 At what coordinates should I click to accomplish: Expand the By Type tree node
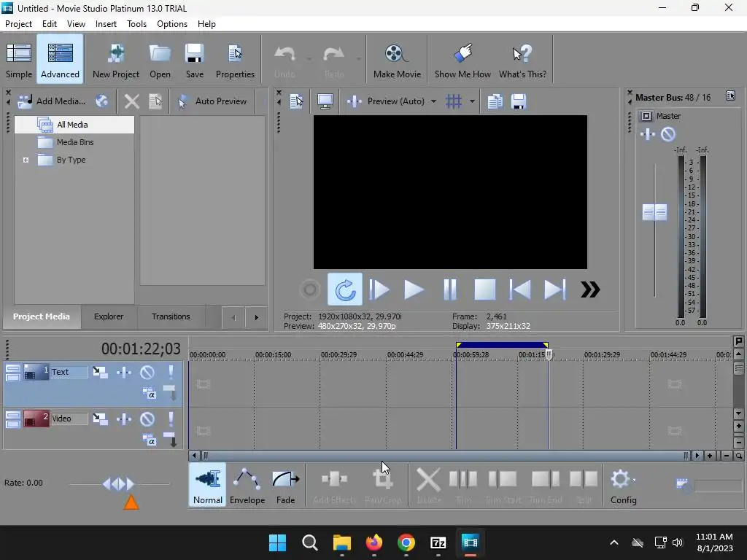26,160
